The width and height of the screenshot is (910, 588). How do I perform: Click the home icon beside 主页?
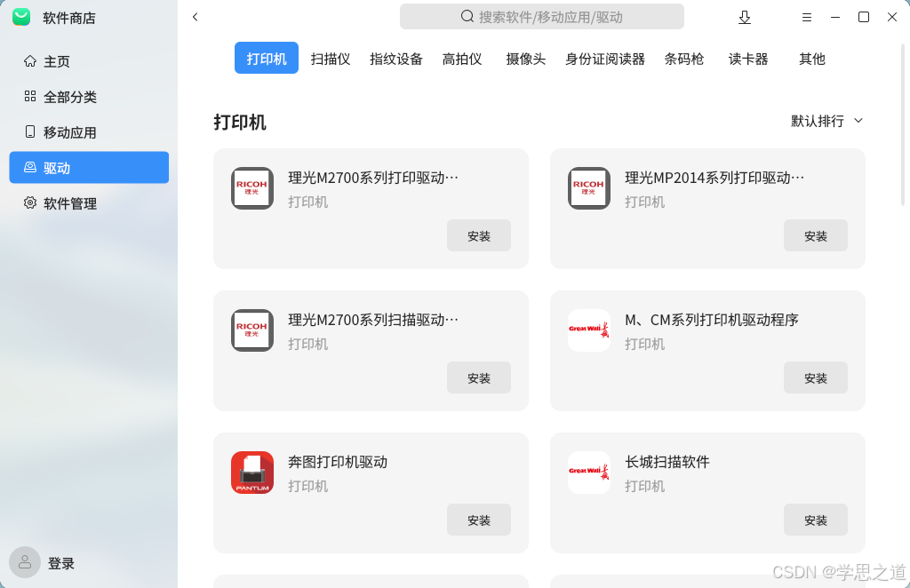pos(30,61)
